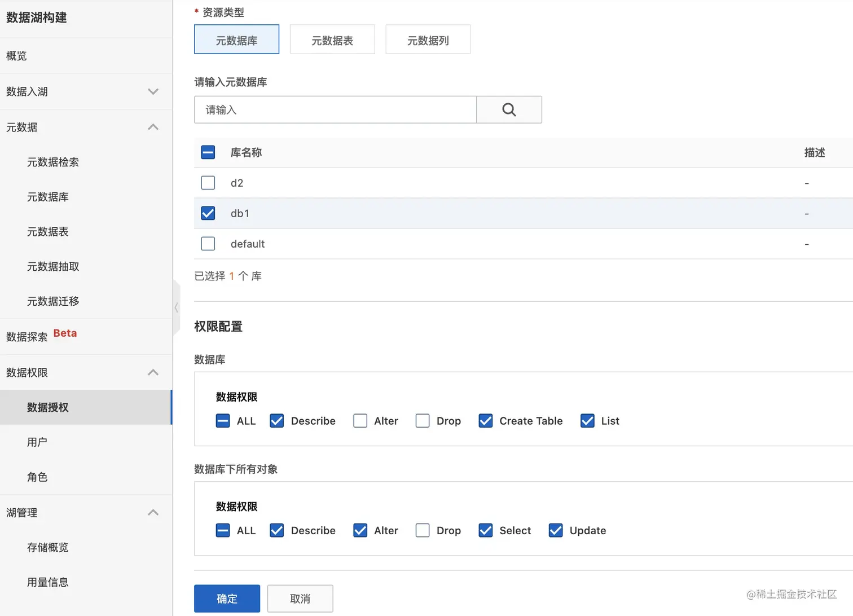
Task: Open 存储概览 in the sidebar
Action: click(86, 548)
